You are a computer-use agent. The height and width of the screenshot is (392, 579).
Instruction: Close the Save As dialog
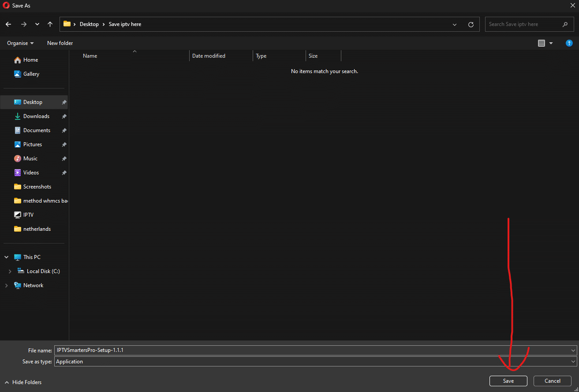pyautogui.click(x=572, y=6)
